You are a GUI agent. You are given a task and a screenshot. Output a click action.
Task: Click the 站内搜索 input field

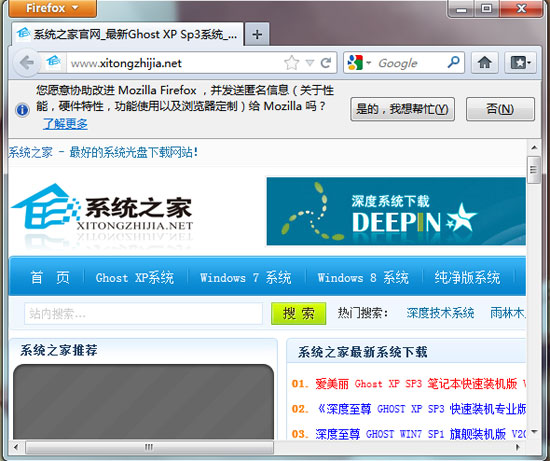click(143, 313)
